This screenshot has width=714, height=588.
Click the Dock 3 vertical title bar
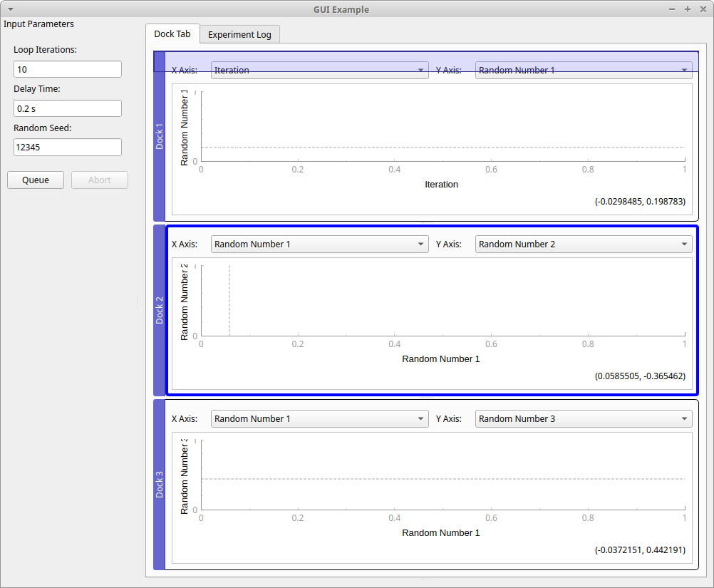click(160, 485)
